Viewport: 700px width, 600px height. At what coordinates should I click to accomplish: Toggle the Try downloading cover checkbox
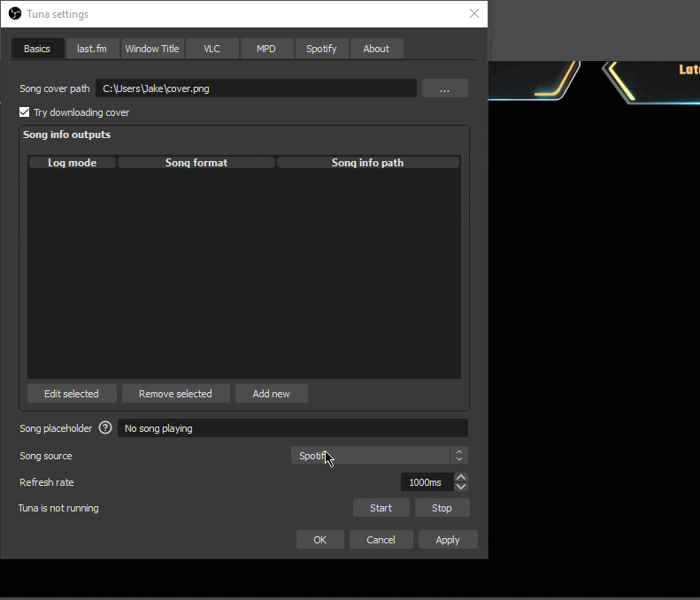tap(24, 112)
